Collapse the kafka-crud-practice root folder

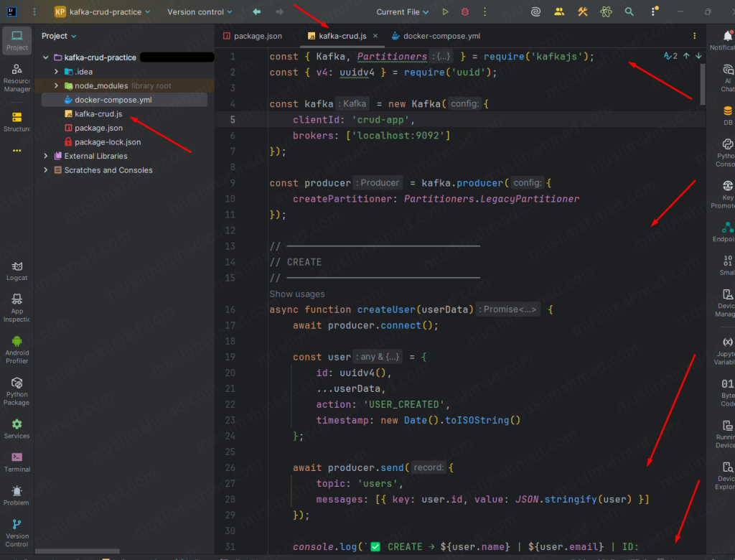(45, 57)
